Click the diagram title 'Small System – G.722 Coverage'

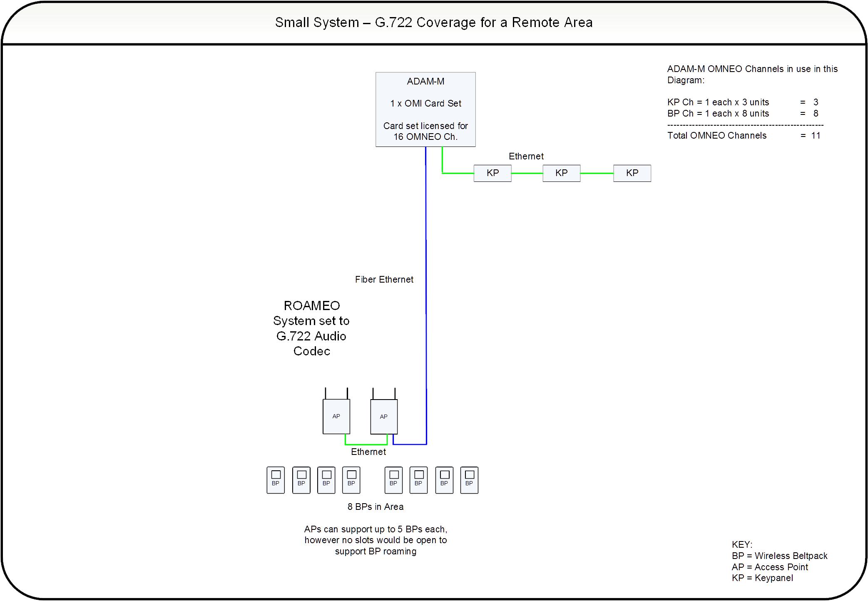click(434, 22)
